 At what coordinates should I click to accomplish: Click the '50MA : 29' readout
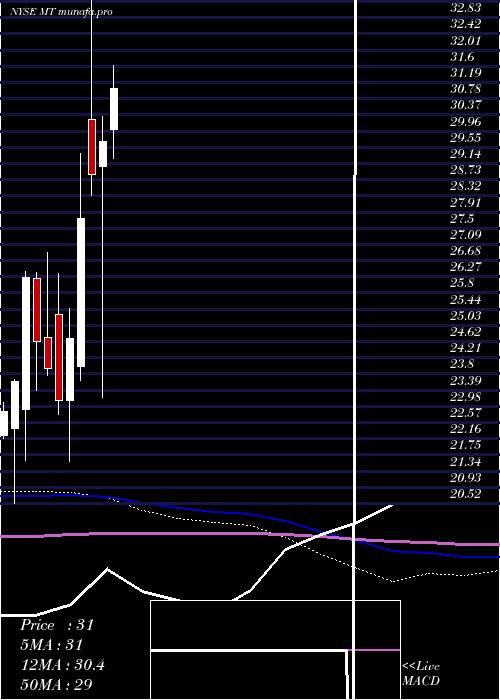57,684
